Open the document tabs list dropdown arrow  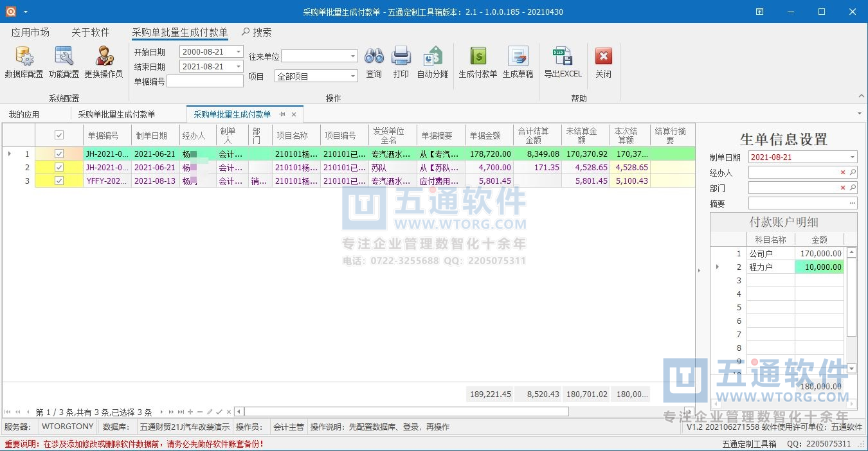point(860,114)
